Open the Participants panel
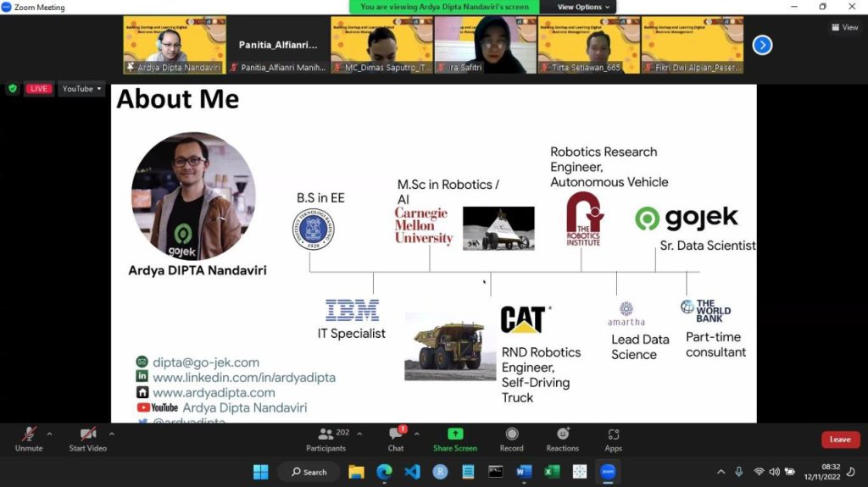 pyautogui.click(x=326, y=440)
